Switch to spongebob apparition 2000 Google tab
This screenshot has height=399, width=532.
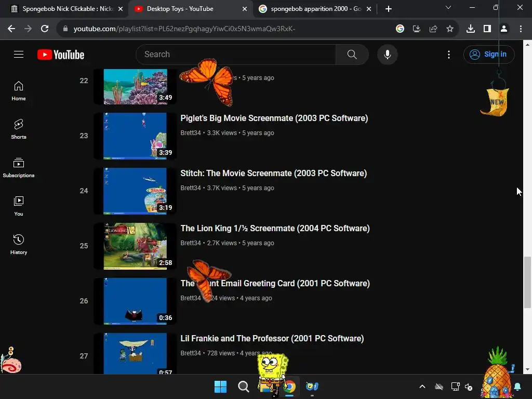coord(315,9)
